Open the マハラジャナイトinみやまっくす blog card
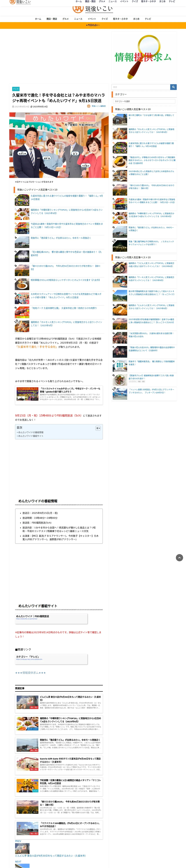The image size is (186, 868). pyautogui.click(x=59, y=395)
